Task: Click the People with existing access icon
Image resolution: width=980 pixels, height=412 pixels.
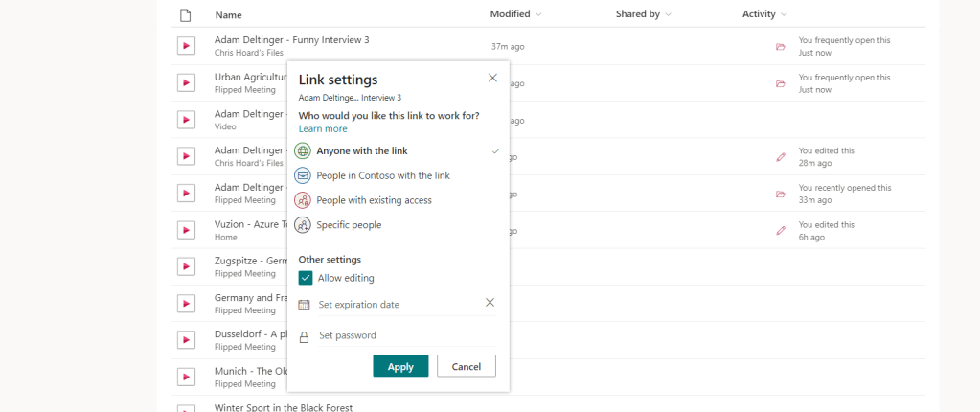Action: click(x=303, y=200)
